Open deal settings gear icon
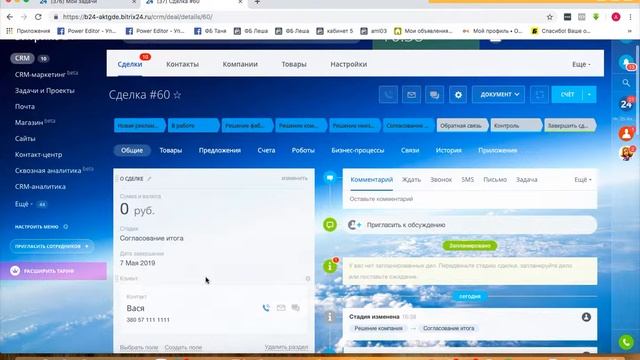Viewport: 640px width, 360px height. click(458, 95)
